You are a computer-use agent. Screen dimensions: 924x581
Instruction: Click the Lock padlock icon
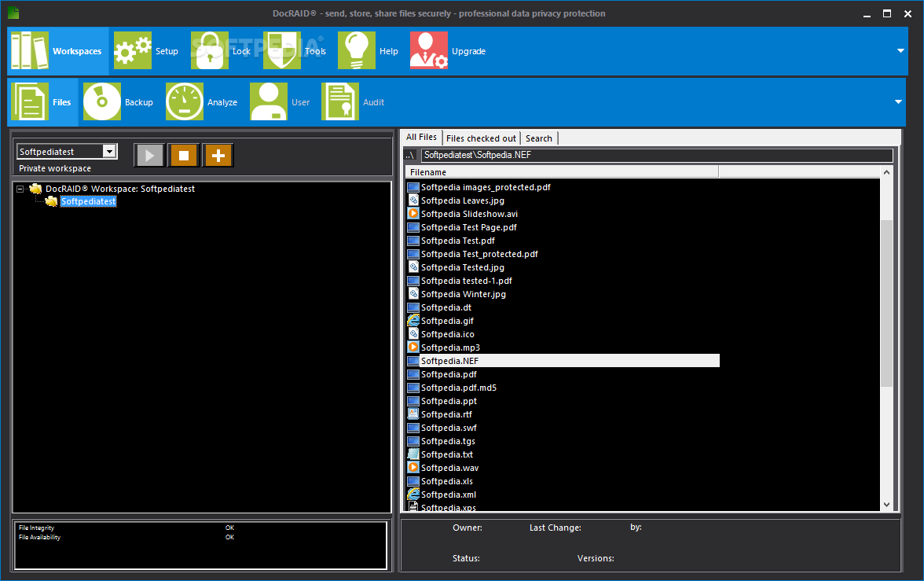tap(209, 51)
